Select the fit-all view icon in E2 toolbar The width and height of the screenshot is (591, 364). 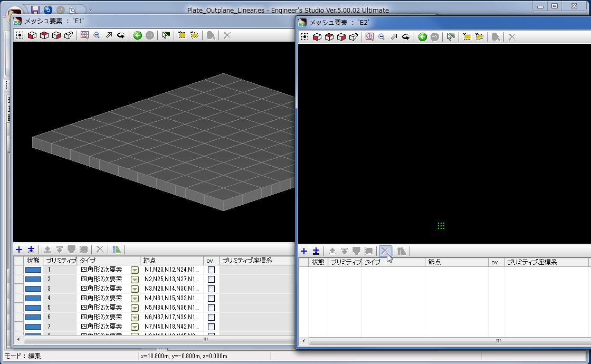coord(304,37)
